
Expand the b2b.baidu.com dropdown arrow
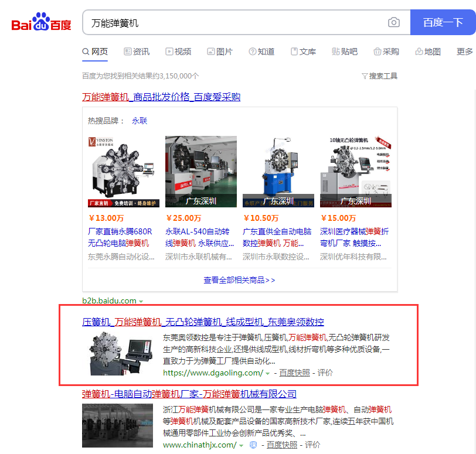[x=141, y=301]
